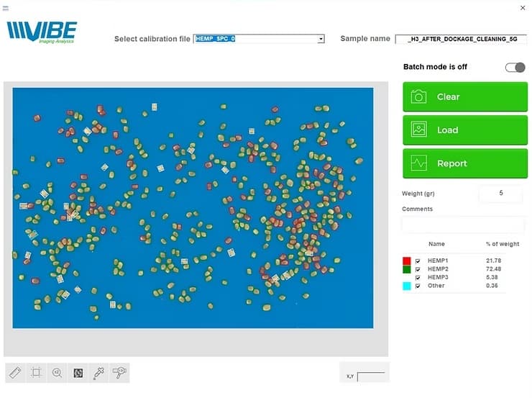Uncheck the HEMP1 class checkbox
This screenshot has height=398, width=532.
(x=418, y=261)
